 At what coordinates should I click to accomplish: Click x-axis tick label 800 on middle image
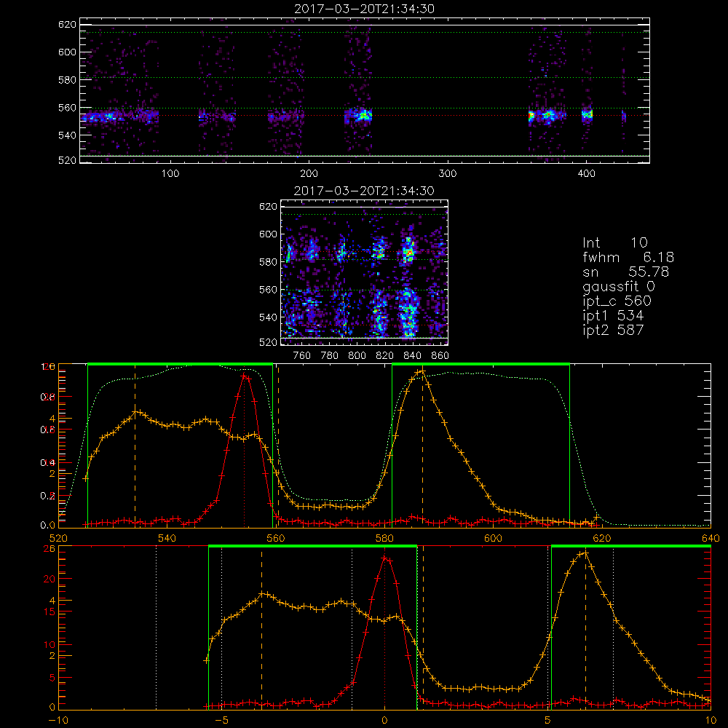[x=357, y=356]
